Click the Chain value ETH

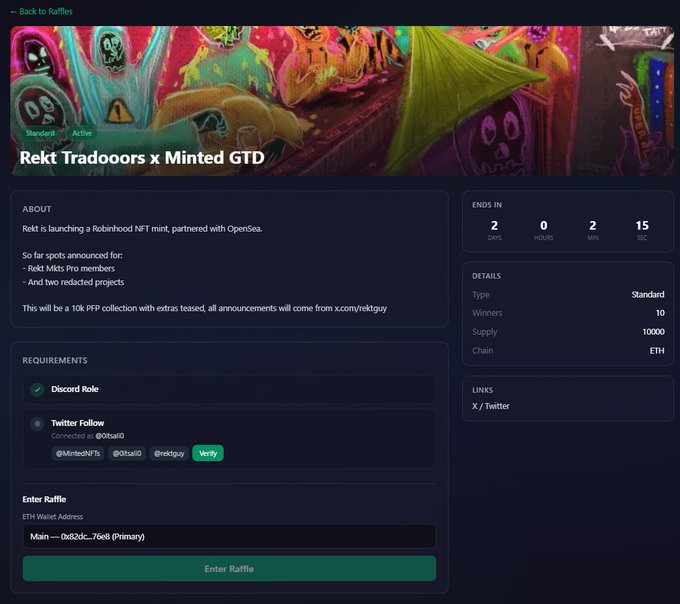657,351
